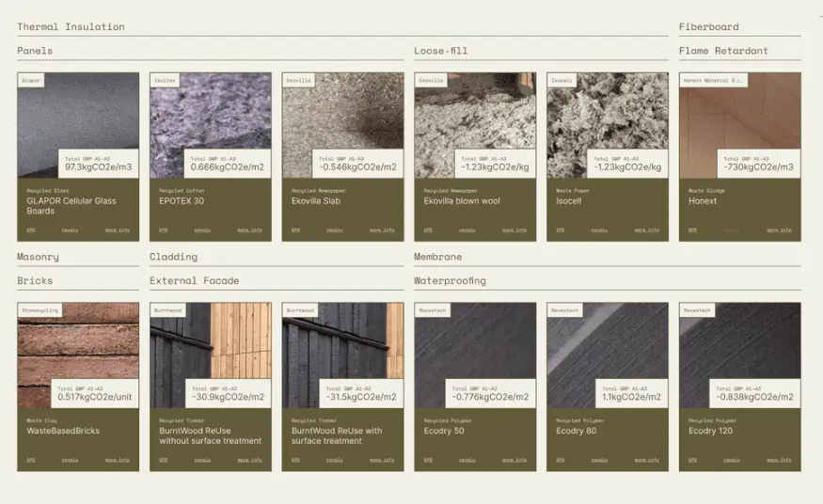Open revalu link on Ecodry 50 card

[x=467, y=460]
